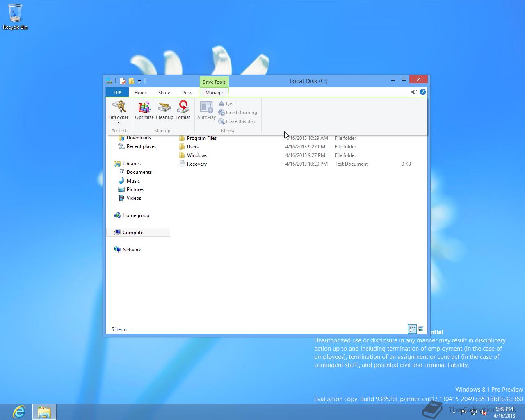Click the drive system icon in title bar
The image size is (525, 420).
[109, 81]
